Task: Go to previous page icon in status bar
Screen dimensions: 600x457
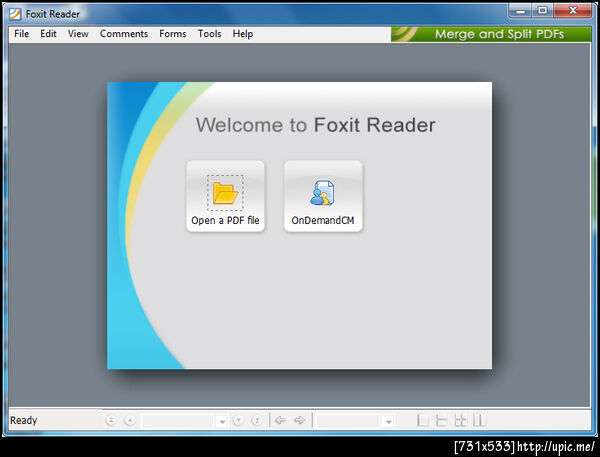Action: point(130,420)
